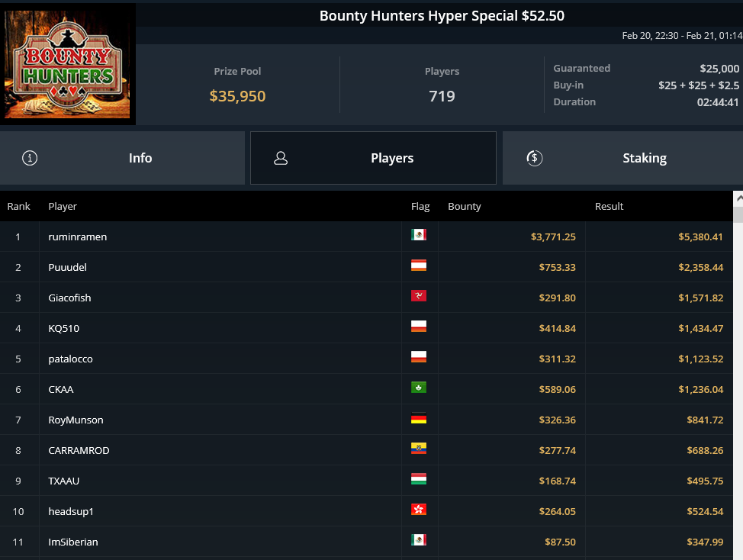Click result value $1,236.04
The image size is (743, 560).
pos(700,389)
